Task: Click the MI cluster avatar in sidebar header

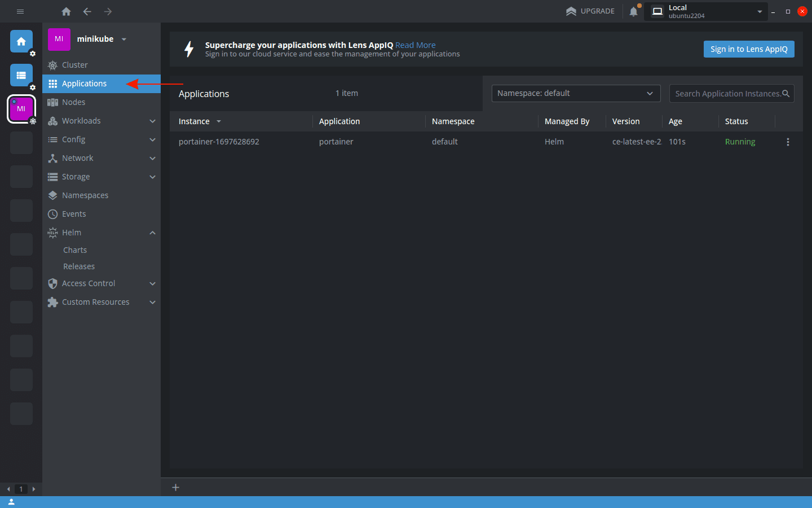Action: coord(59,40)
